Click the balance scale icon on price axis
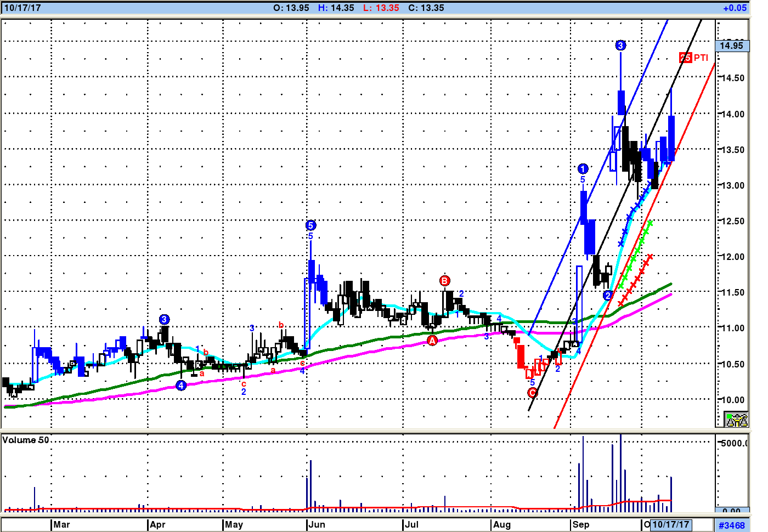 [x=736, y=420]
